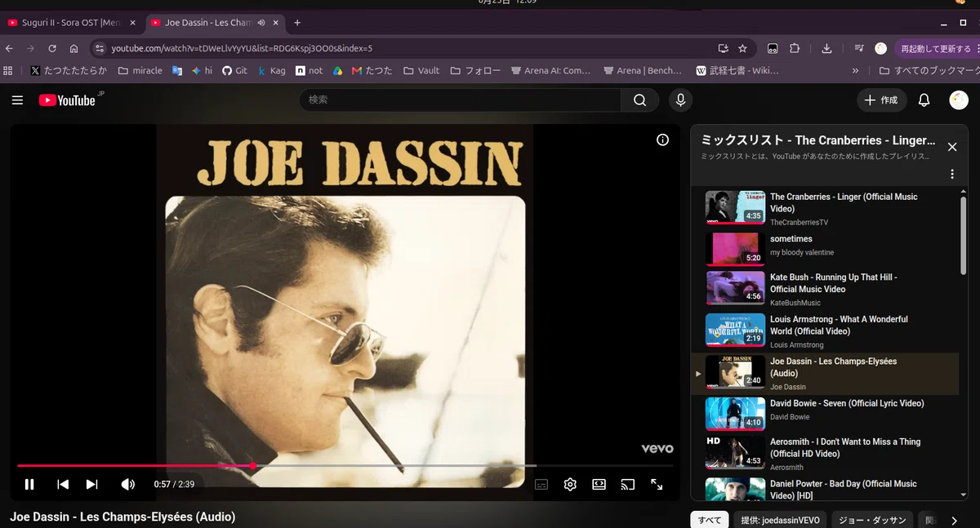Switch to theater mode view
The height and width of the screenshot is (528, 980).
click(x=599, y=484)
